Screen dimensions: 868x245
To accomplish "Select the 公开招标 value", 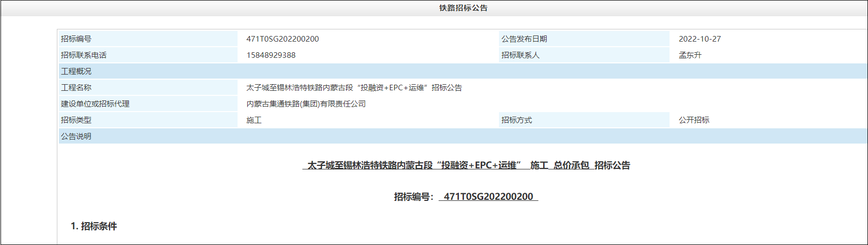I will [x=694, y=120].
